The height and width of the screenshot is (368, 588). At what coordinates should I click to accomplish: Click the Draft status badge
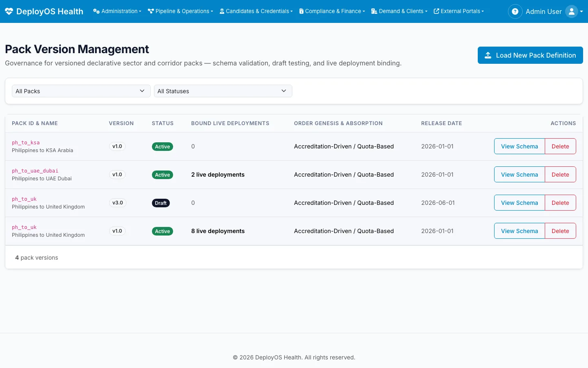[x=161, y=203]
